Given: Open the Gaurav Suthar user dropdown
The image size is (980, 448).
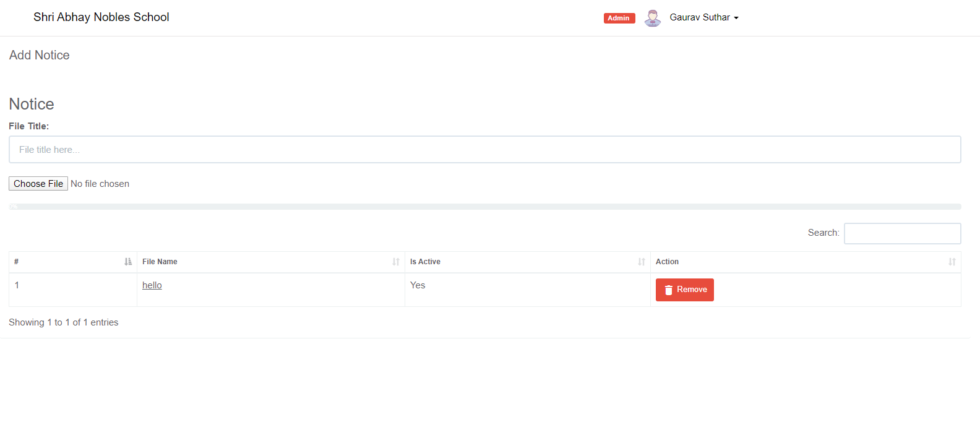Looking at the screenshot, I should click(704, 17).
